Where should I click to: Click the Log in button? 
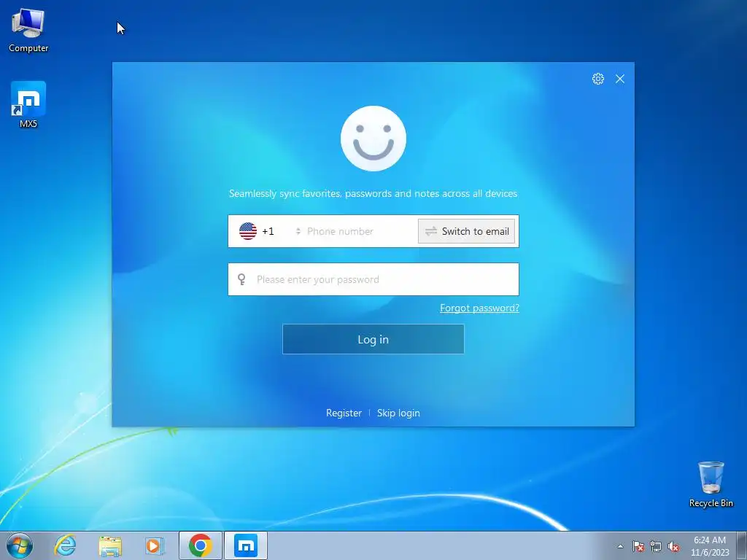[x=373, y=339]
